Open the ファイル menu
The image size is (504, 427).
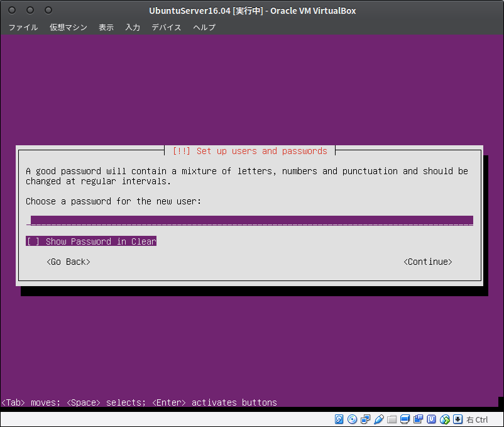(23, 27)
